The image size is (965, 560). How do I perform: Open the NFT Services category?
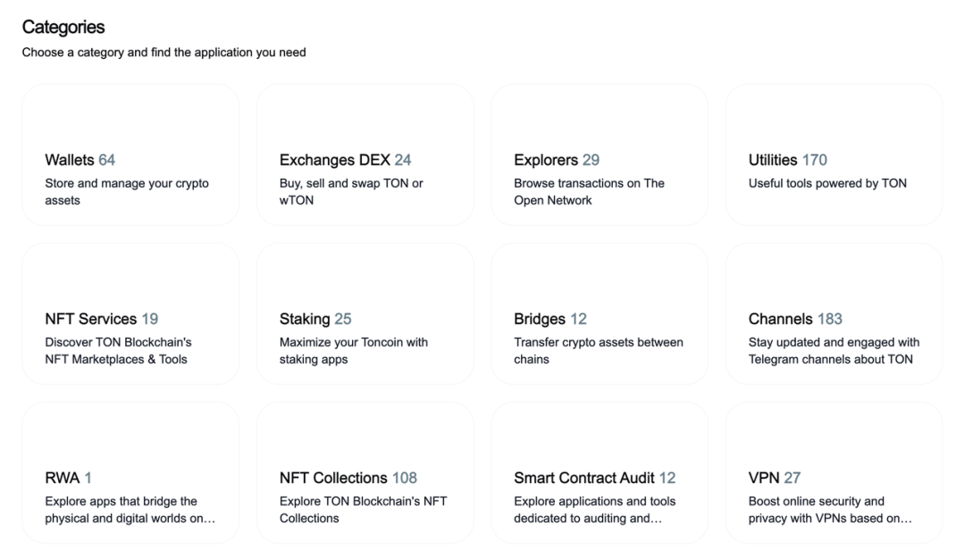click(x=130, y=313)
